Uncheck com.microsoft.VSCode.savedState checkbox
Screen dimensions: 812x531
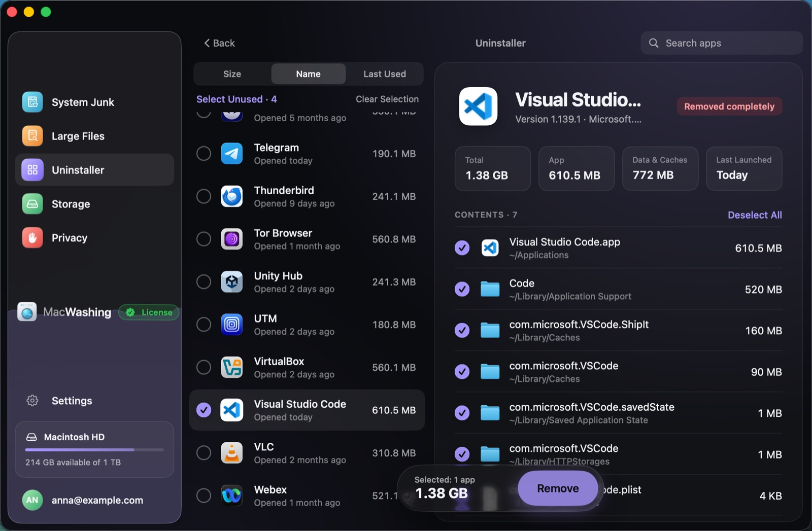(x=462, y=413)
